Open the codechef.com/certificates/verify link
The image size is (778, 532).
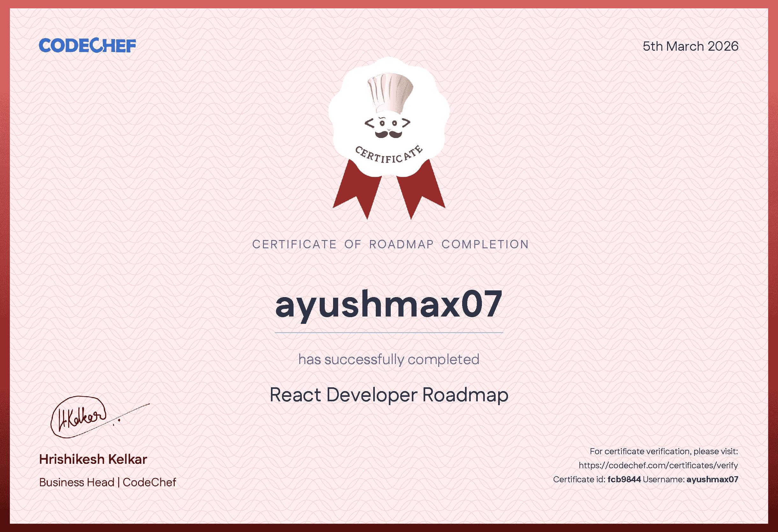(658, 465)
